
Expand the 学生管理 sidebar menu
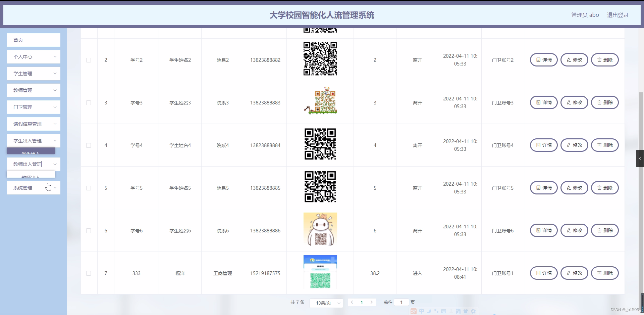click(x=33, y=73)
